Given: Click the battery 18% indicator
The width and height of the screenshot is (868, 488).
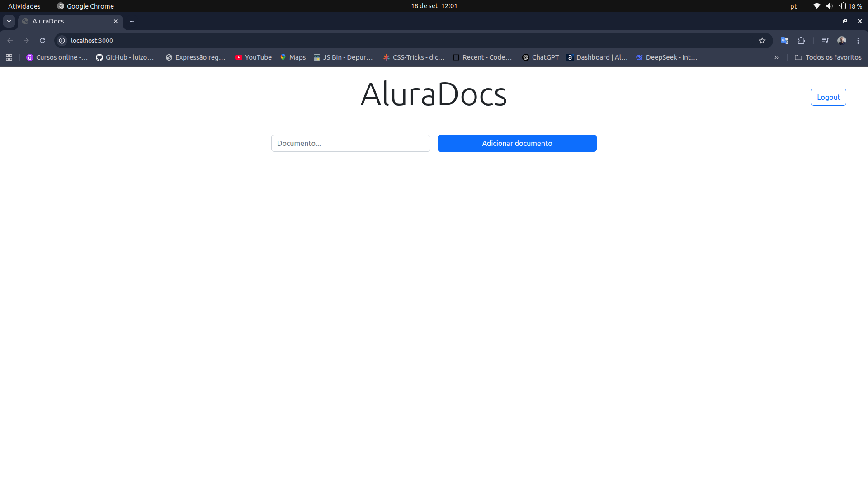Looking at the screenshot, I should 850,6.
